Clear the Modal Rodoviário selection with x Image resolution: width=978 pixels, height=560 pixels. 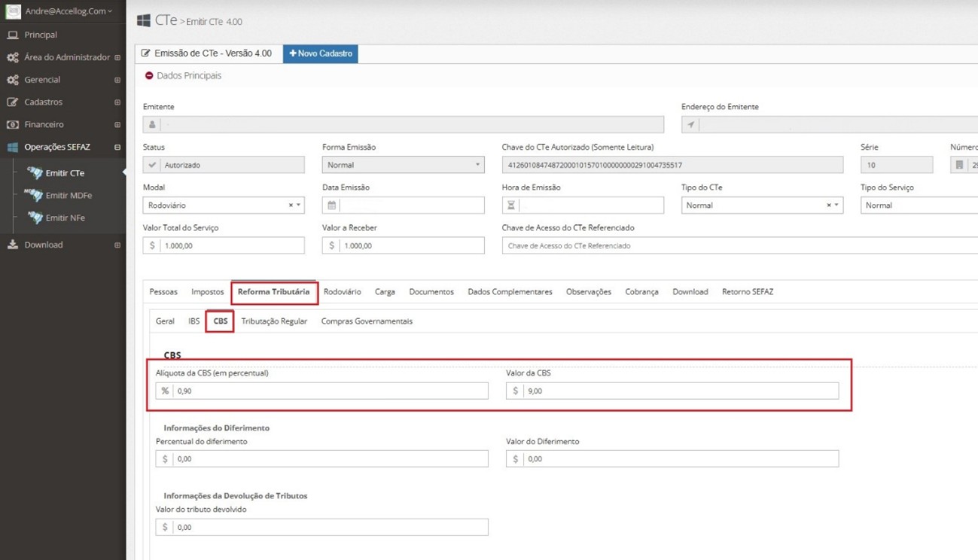coord(291,205)
